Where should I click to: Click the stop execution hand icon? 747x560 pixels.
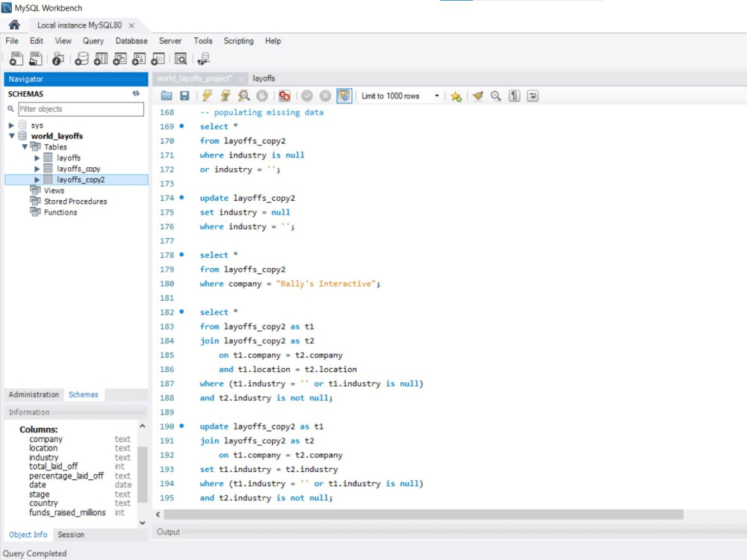pyautogui.click(x=262, y=96)
